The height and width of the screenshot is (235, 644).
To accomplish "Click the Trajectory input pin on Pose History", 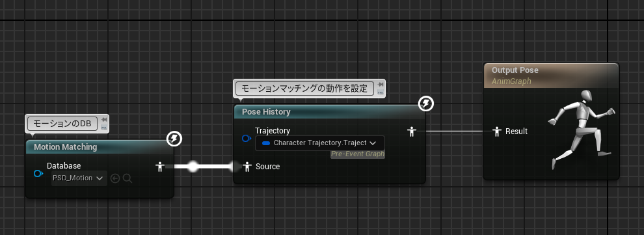I will [x=247, y=139].
